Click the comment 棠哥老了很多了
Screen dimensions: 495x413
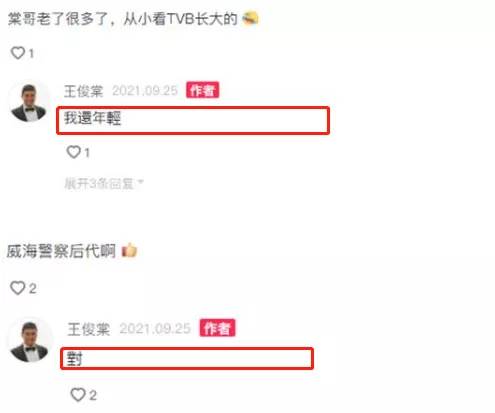[58, 19]
